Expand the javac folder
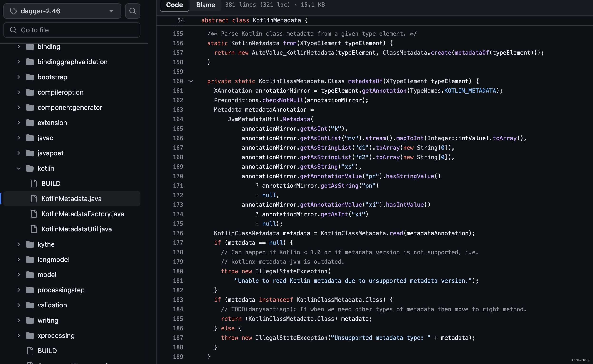The width and height of the screenshot is (593, 364). click(19, 138)
